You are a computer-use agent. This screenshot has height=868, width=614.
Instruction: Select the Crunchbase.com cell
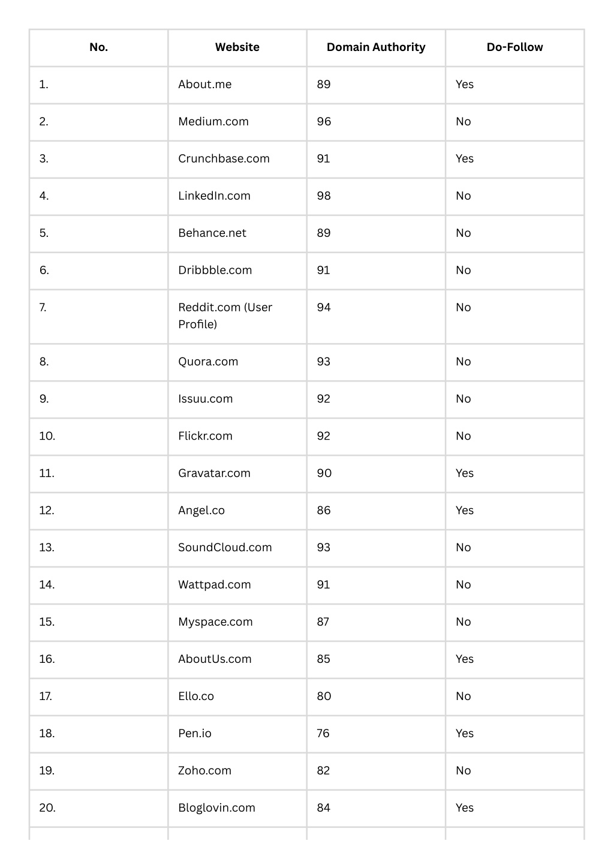click(x=224, y=159)
